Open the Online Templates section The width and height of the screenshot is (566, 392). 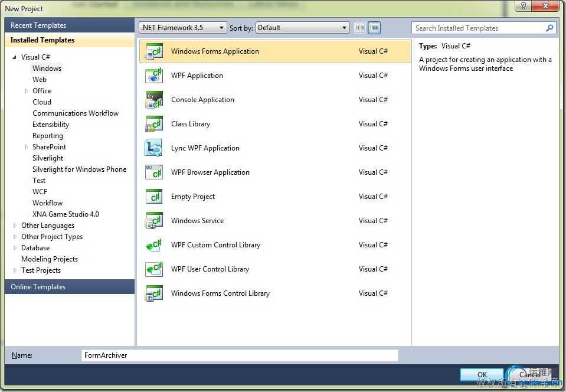[69, 286]
